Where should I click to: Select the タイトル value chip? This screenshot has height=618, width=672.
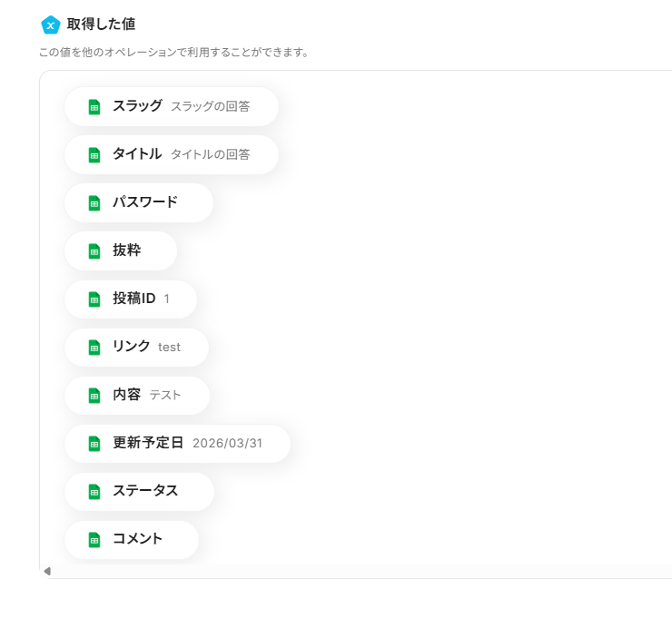pyautogui.click(x=171, y=155)
